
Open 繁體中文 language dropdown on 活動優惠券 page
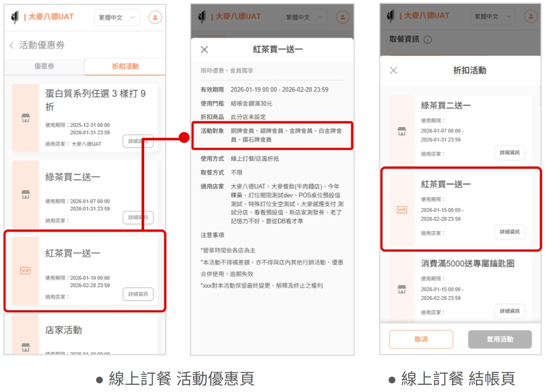pos(117,17)
